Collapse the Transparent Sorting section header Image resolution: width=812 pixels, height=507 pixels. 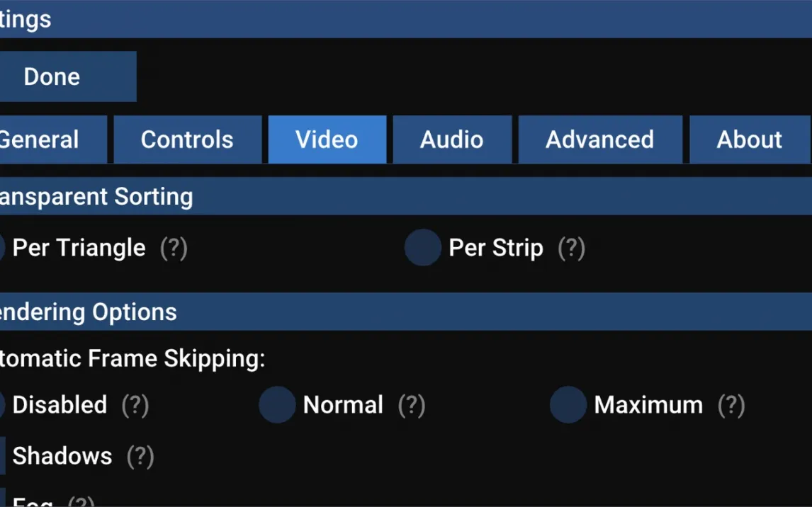coord(406,197)
